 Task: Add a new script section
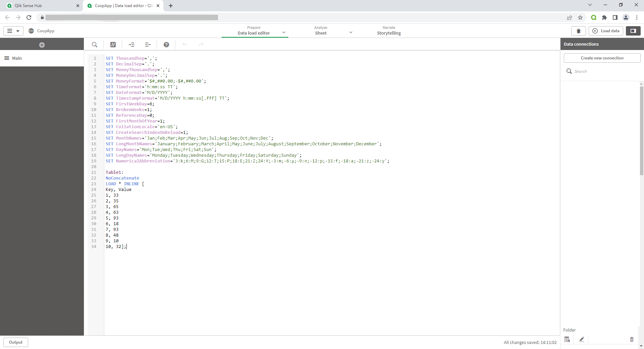click(x=42, y=45)
